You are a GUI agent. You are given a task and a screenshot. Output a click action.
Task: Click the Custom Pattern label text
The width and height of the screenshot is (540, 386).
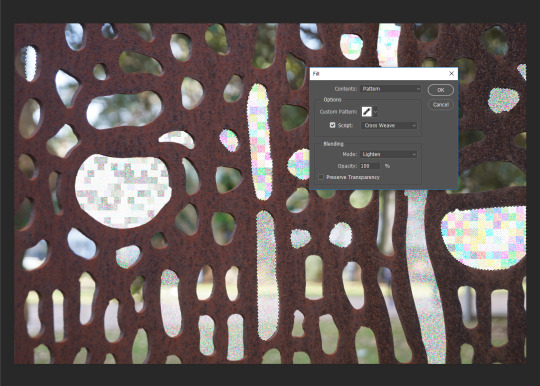(x=338, y=112)
